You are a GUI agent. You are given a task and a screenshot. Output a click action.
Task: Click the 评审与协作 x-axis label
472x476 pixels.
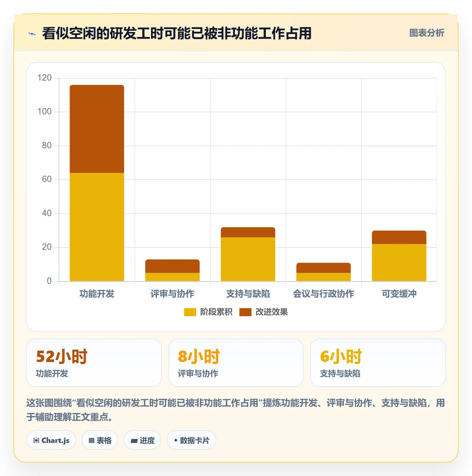pyautogui.click(x=172, y=294)
